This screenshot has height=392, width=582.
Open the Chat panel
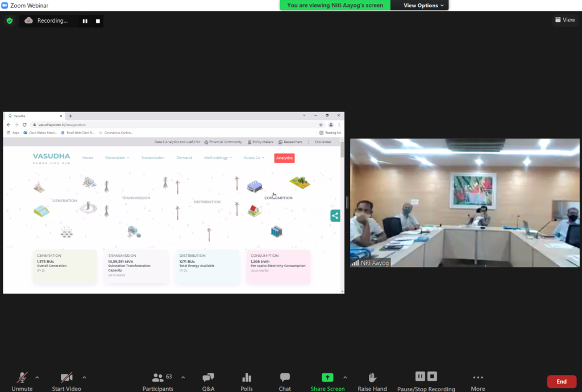(x=285, y=382)
